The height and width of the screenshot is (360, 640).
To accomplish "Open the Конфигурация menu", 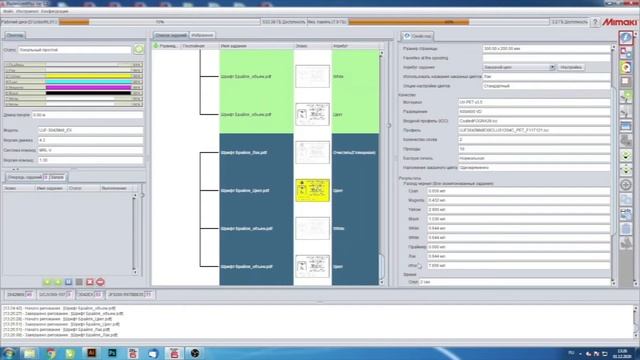I will [55, 11].
